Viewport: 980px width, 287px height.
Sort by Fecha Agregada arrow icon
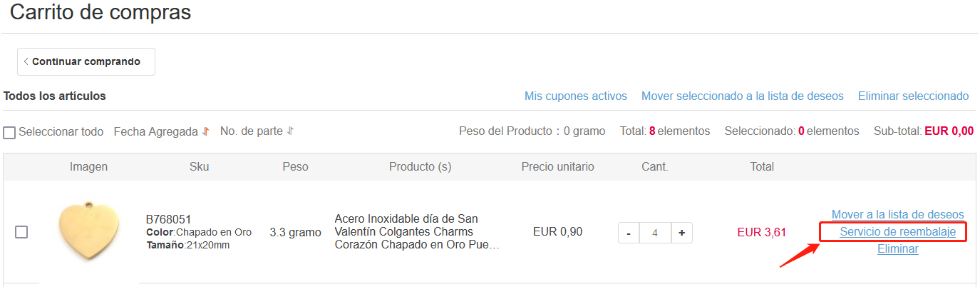pos(205,131)
